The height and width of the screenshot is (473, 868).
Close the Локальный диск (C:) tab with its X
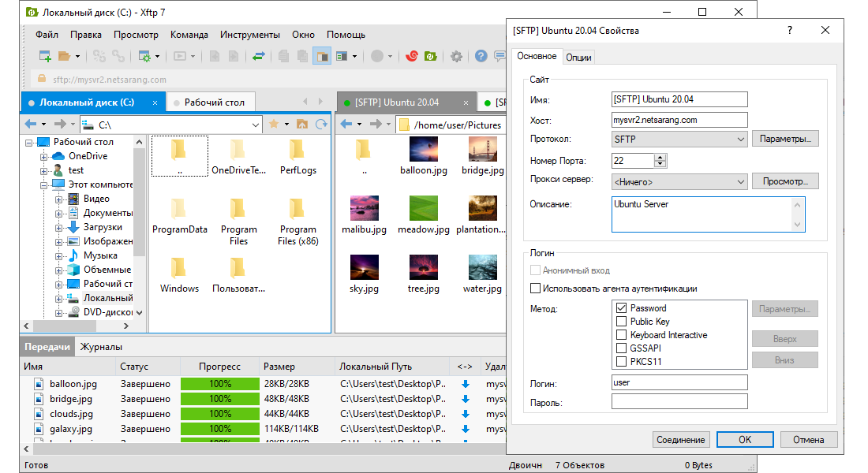155,103
